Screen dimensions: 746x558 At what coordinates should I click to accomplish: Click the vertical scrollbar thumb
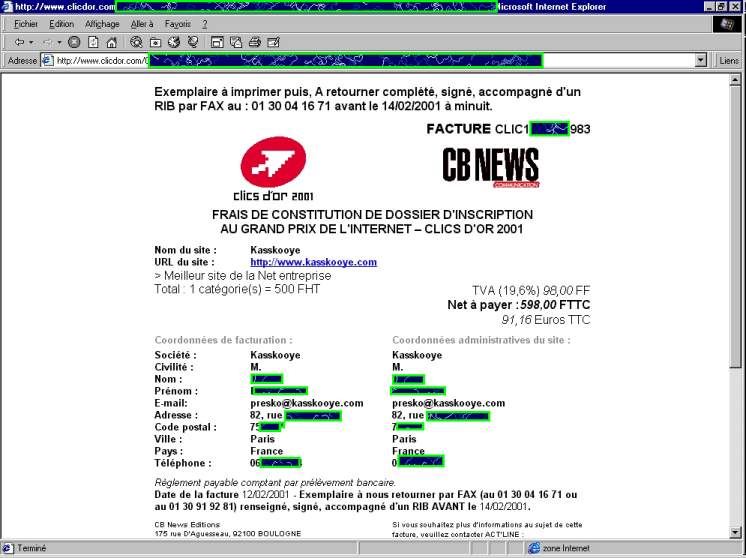(x=735, y=227)
